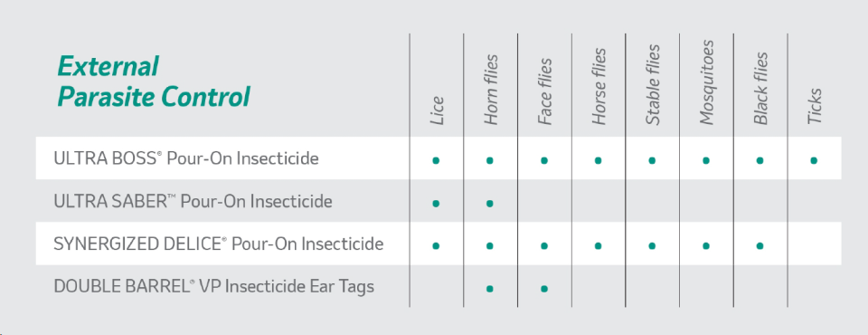Click the ULTRA BOSS Ticks dot
Viewport: 868px width, 335px height.
coord(813,161)
